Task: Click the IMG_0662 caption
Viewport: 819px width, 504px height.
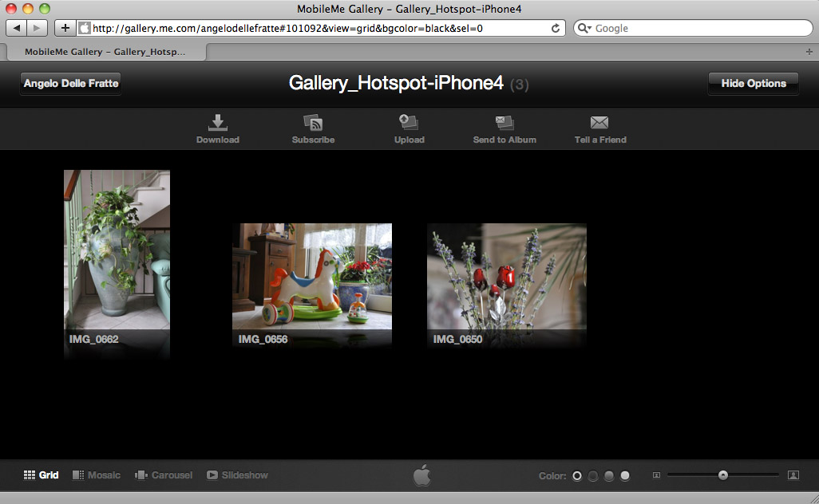Action: (94, 339)
